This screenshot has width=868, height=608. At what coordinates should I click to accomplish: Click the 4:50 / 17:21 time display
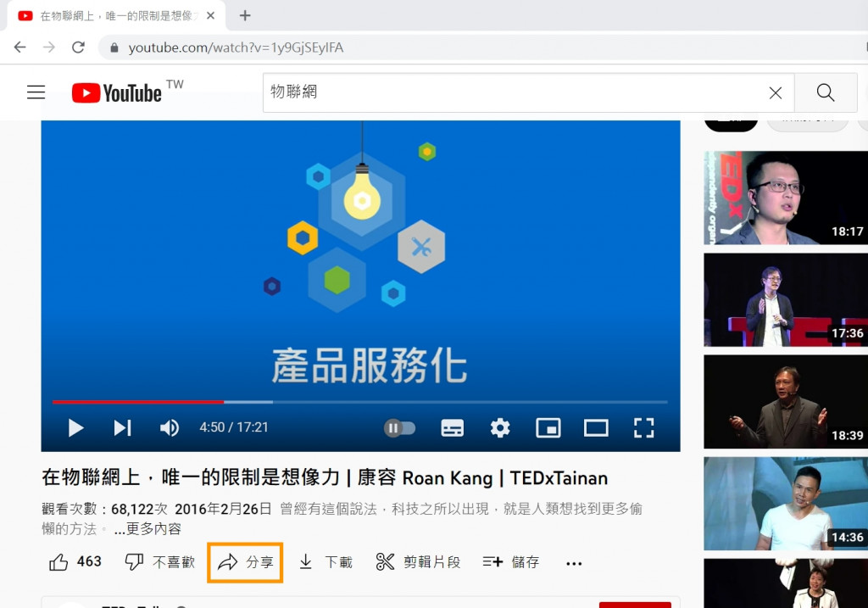234,427
